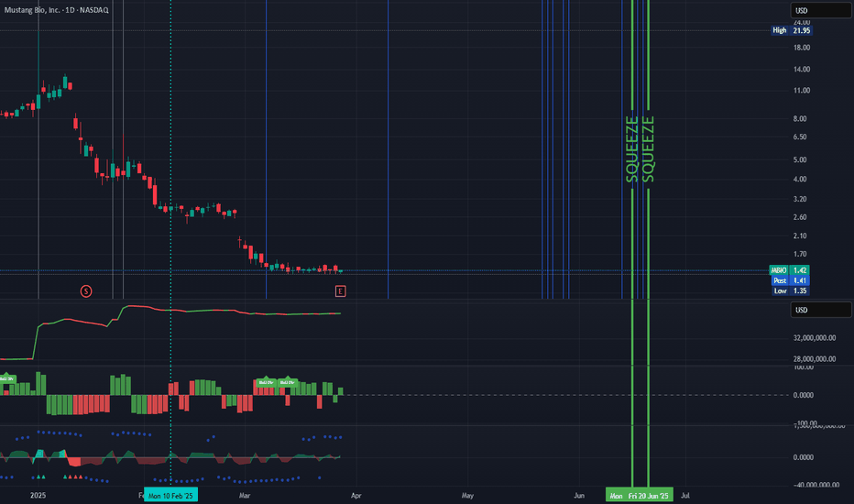The image size is (854, 504).
Task: Click the -40,000,000.00 indicator scale value
Action: click(x=816, y=485)
